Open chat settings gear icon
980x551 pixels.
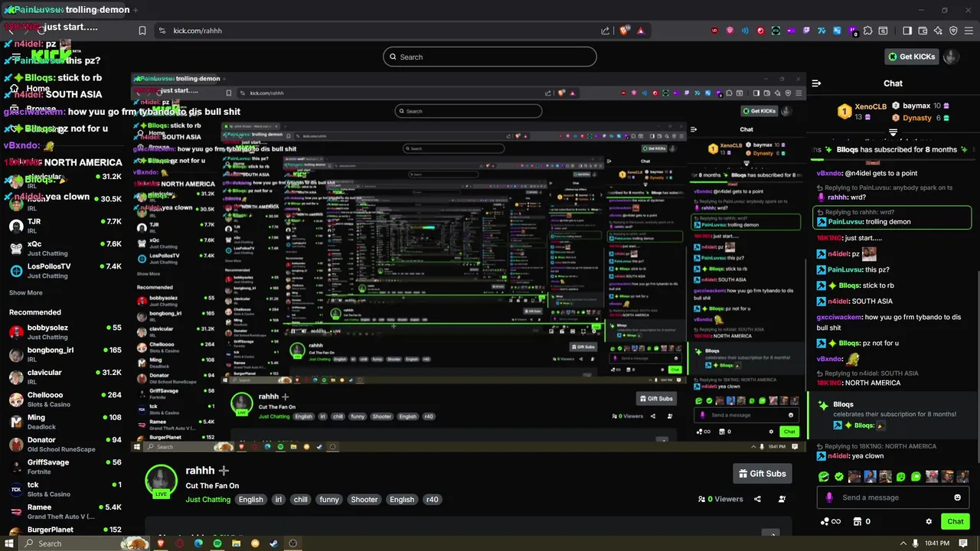click(x=929, y=521)
